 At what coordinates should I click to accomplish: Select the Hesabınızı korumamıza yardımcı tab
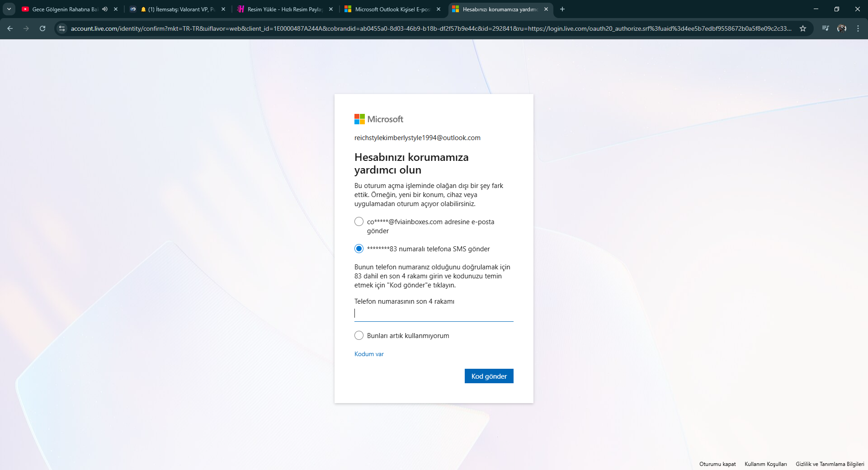click(x=500, y=9)
